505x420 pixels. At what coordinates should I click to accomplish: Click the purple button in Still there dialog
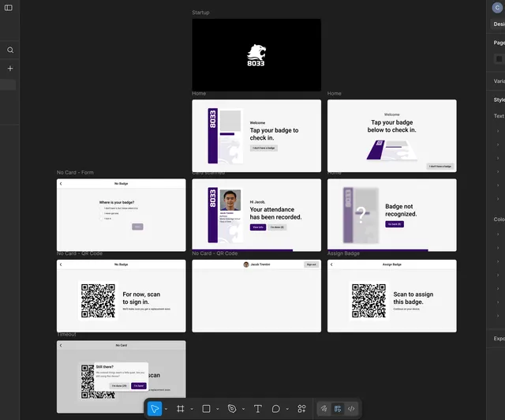(139, 386)
